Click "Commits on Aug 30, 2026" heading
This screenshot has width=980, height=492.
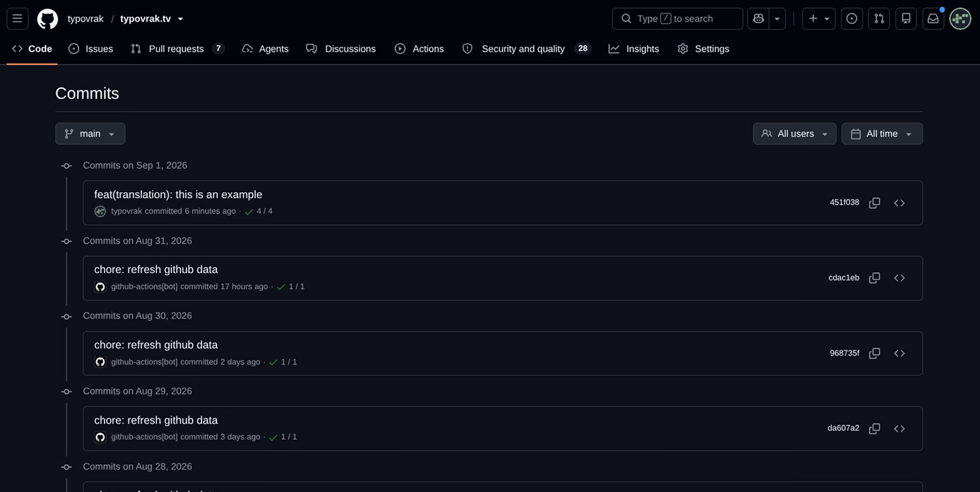point(137,316)
